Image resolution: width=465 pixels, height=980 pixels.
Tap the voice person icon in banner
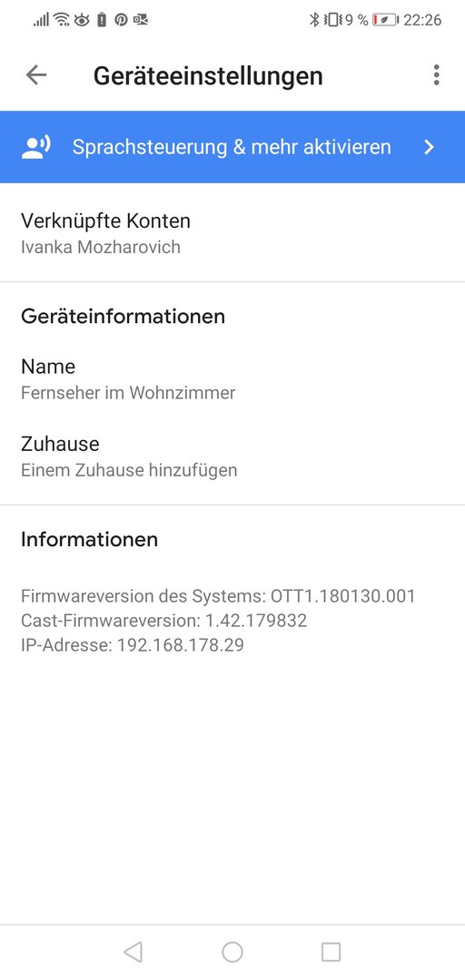[x=36, y=147]
